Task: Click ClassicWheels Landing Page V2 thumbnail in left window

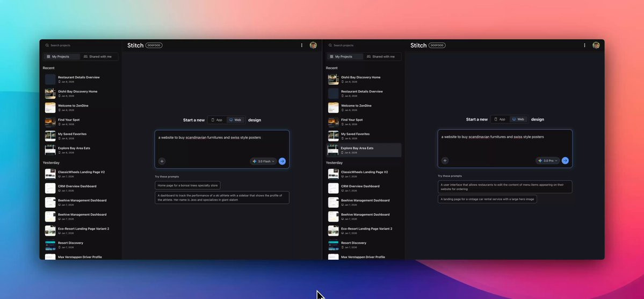Action: pyautogui.click(x=50, y=174)
